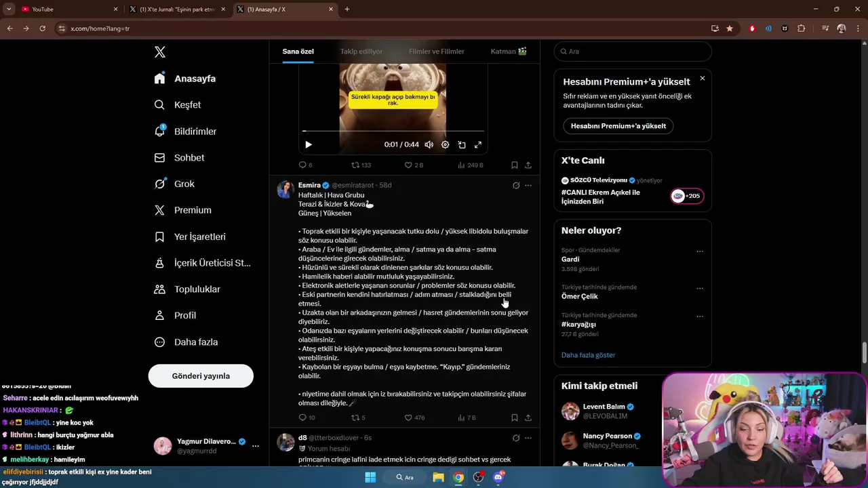The height and width of the screenshot is (488, 868).
Task: Open Topluluklar communities
Action: click(x=187, y=289)
